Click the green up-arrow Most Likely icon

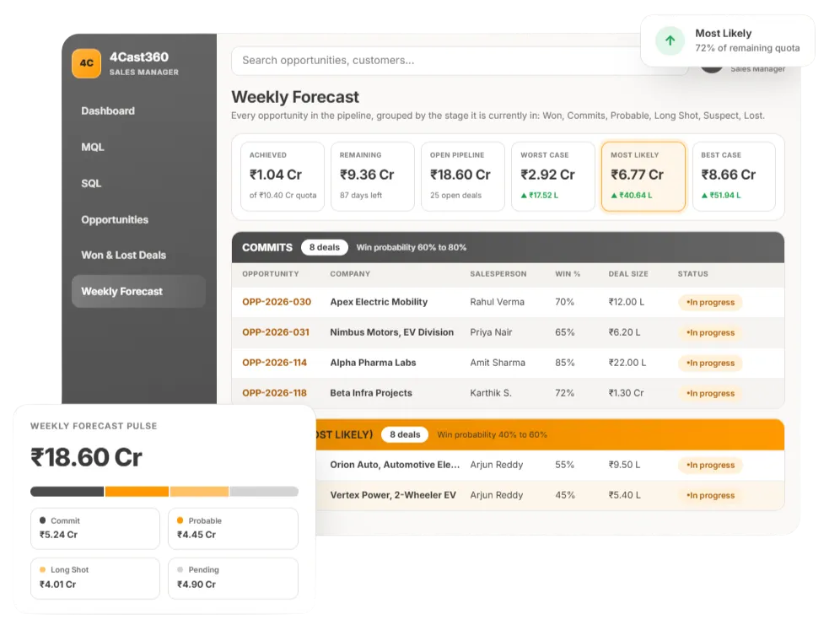(670, 40)
